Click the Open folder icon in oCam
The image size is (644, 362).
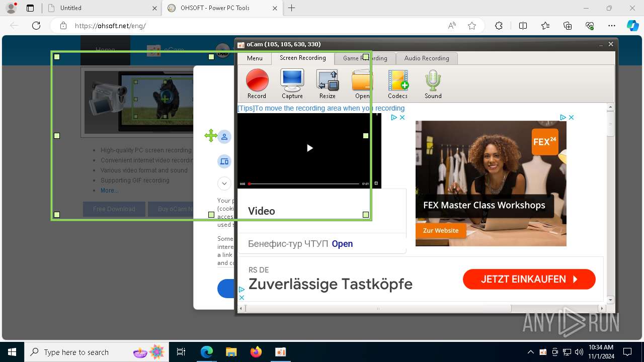(x=362, y=83)
